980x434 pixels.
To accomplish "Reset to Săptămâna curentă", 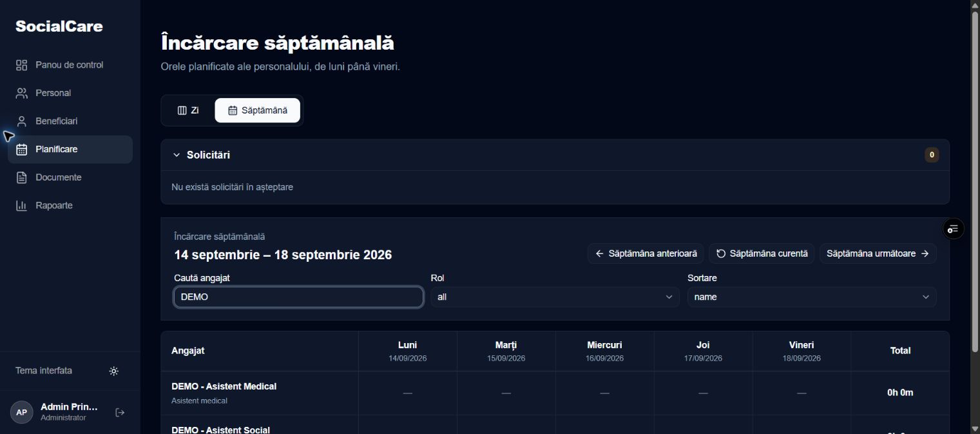I will point(762,253).
